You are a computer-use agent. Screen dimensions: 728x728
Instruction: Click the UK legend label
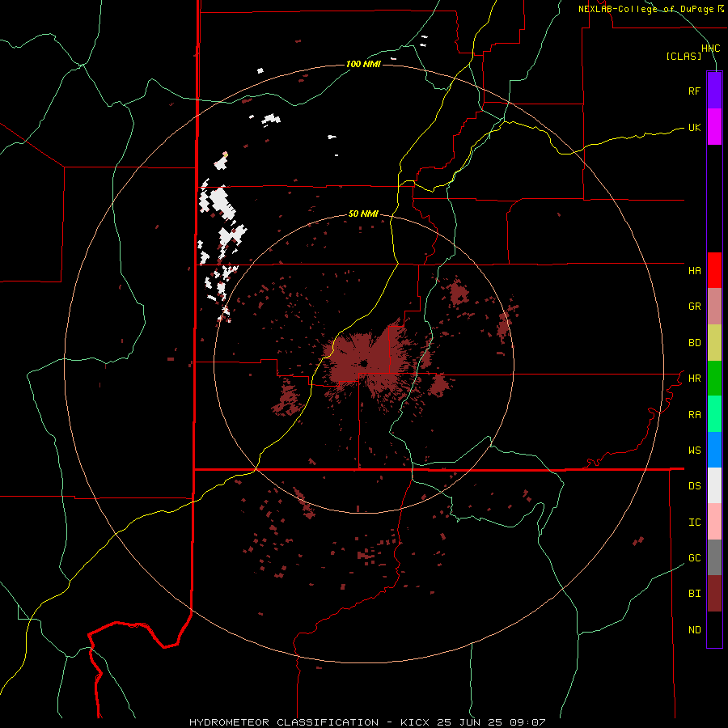click(x=694, y=127)
